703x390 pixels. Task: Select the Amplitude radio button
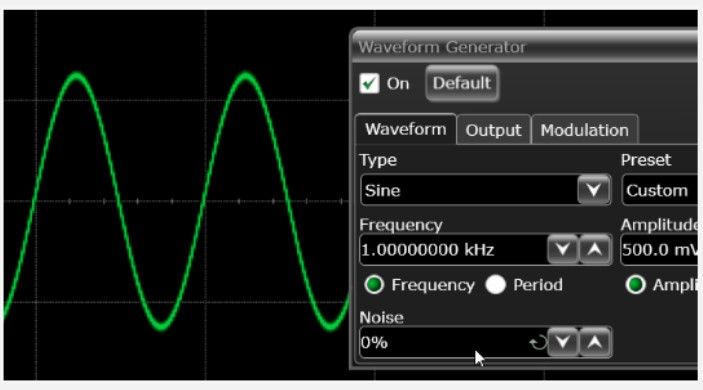coord(635,285)
